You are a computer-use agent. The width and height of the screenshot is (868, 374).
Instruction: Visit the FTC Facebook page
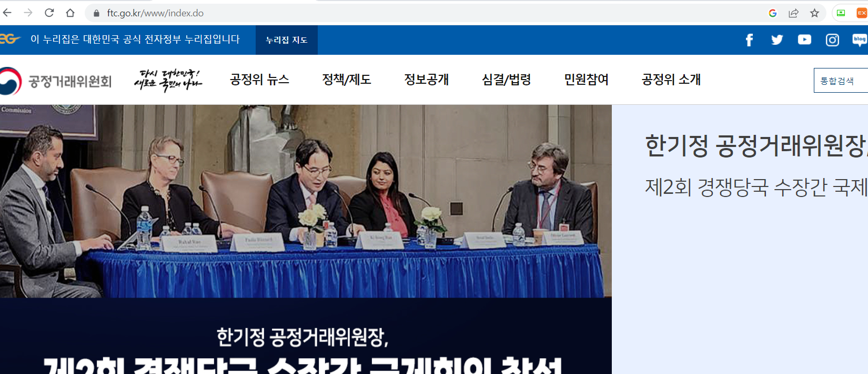(749, 40)
